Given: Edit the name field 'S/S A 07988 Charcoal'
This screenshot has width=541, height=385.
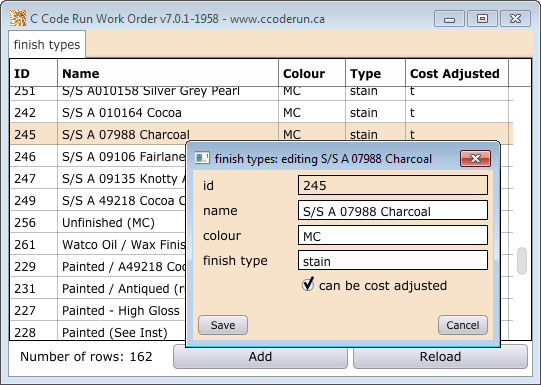Looking at the screenshot, I should tap(393, 210).
